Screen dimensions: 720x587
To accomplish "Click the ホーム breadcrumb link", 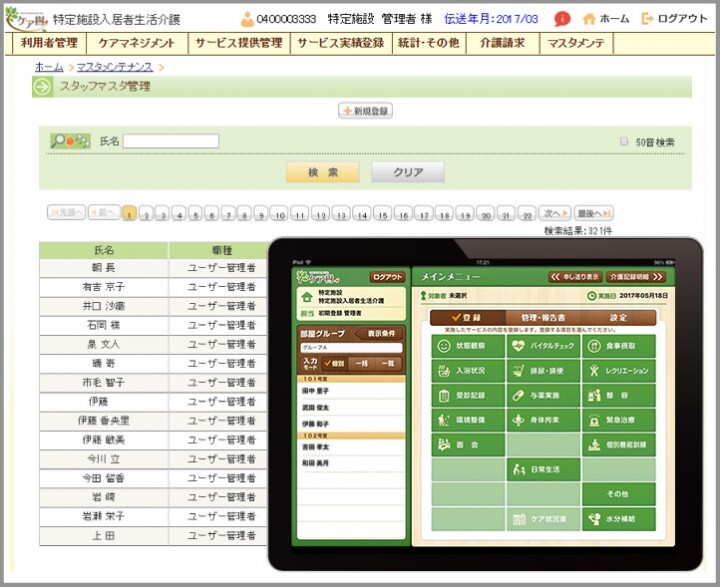I will (x=49, y=67).
